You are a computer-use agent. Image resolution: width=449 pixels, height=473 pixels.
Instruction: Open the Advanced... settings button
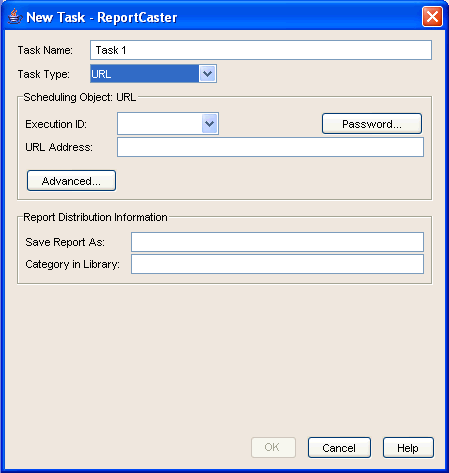[71, 181]
